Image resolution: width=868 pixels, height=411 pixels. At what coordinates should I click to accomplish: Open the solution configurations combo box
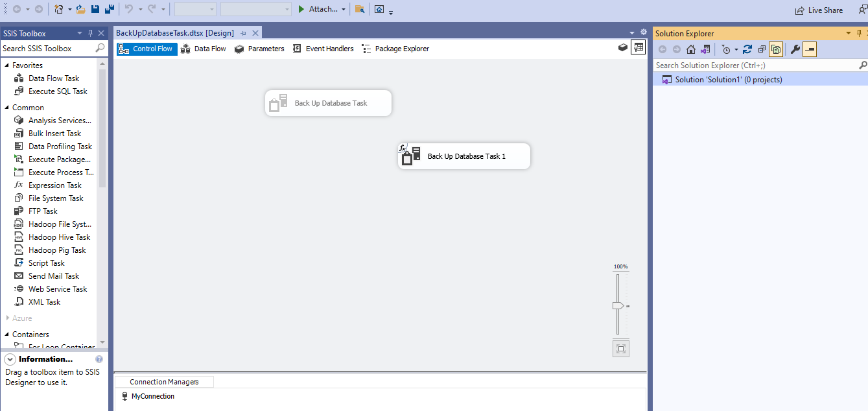pos(195,9)
